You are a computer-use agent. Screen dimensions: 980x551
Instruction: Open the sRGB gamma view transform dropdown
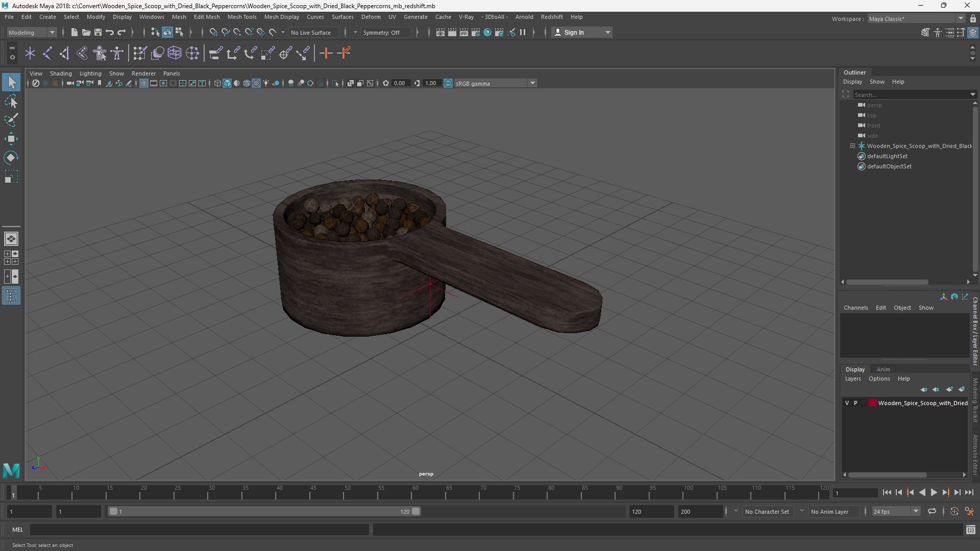[495, 83]
